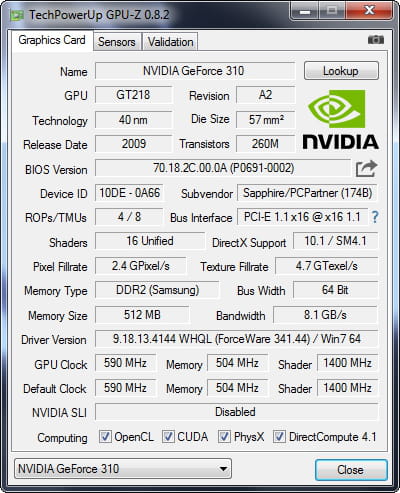400x493 pixels.
Task: Click the GPU-Z title bar app icon
Action: click(16, 15)
